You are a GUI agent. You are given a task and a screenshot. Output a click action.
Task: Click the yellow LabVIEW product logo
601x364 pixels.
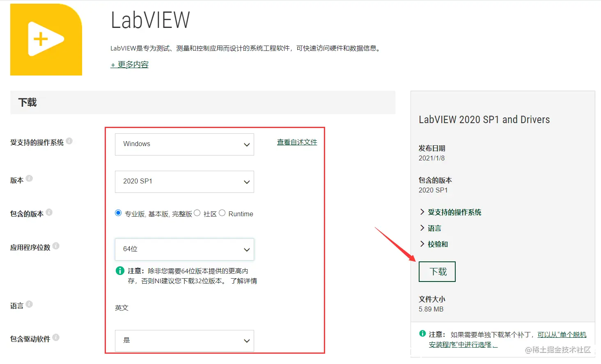click(46, 39)
